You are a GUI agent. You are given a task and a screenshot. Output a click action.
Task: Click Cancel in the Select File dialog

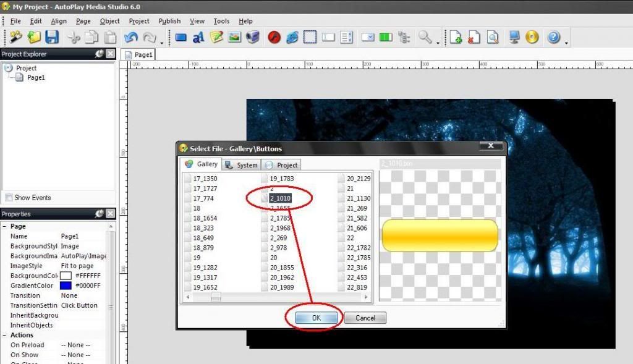(365, 318)
